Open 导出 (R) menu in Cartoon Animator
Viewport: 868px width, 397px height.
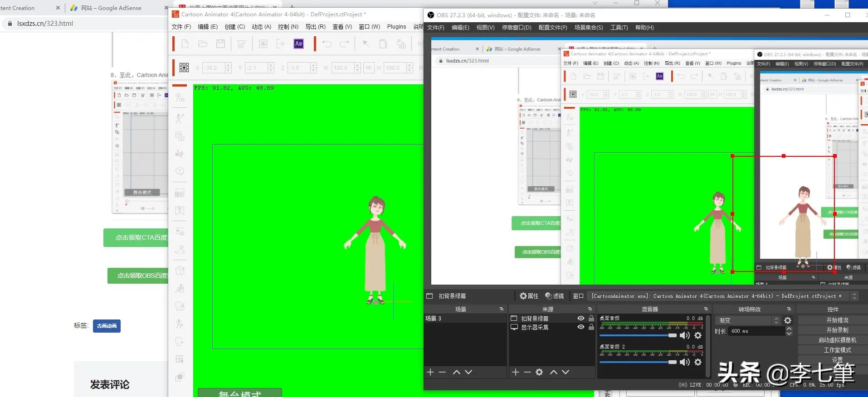point(316,27)
